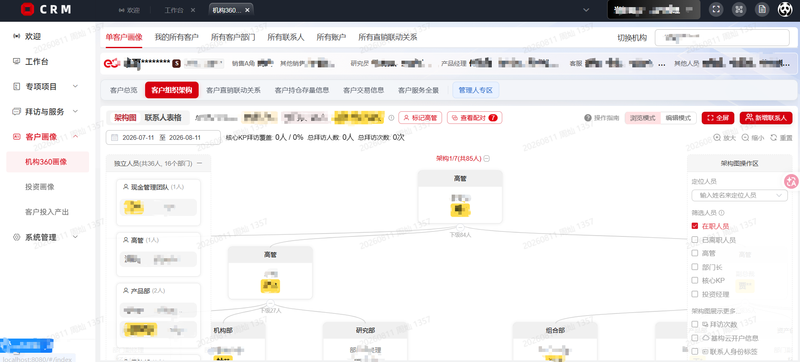Click the 欢迎 sidebar icon

[x=16, y=36]
